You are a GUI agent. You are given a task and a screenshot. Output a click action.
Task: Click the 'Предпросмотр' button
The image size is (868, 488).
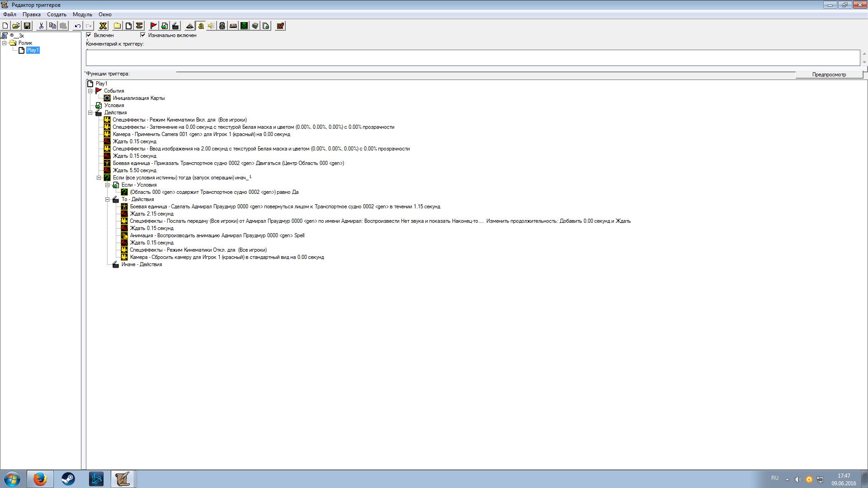coord(829,75)
